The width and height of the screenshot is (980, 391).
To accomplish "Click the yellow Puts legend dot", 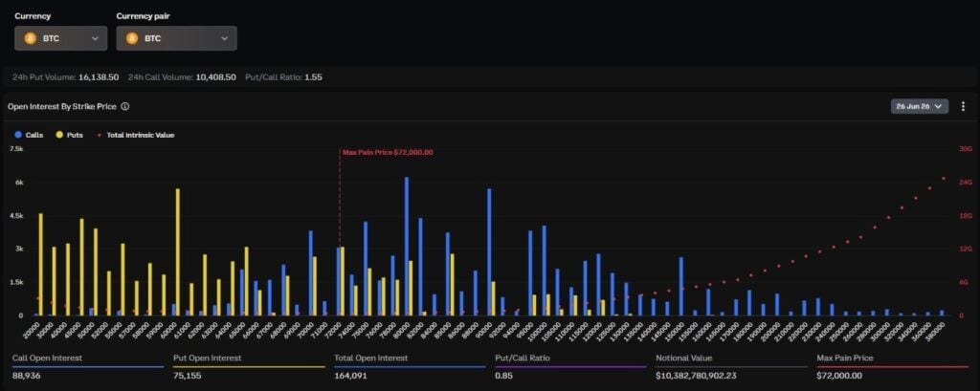I will pyautogui.click(x=59, y=135).
